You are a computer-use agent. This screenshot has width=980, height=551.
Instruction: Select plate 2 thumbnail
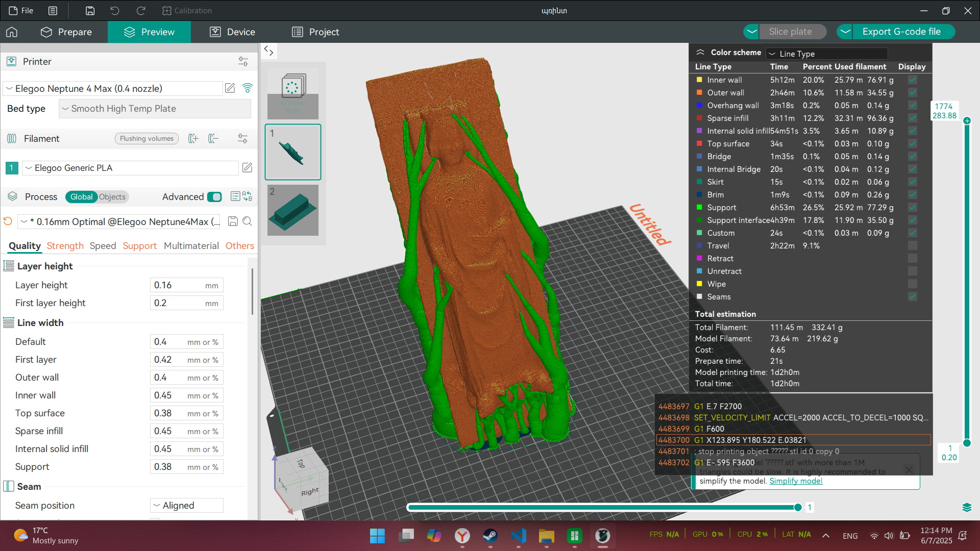tap(293, 210)
